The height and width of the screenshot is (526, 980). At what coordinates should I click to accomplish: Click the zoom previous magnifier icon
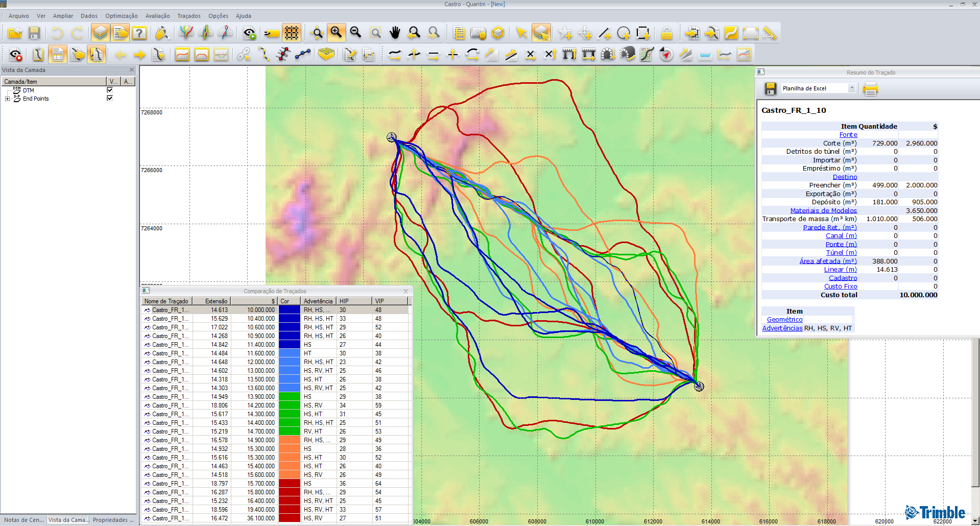[x=414, y=33]
